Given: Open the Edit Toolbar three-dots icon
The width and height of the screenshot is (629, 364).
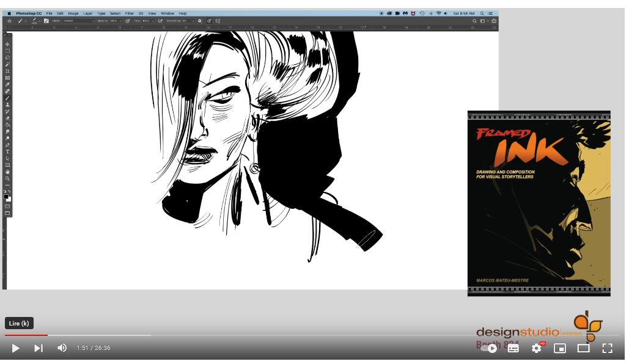Looking at the screenshot, I should pyautogui.click(x=7, y=185).
